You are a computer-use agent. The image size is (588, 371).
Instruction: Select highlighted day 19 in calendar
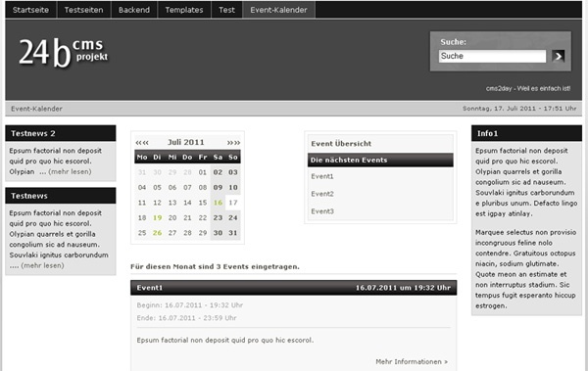[x=157, y=217]
